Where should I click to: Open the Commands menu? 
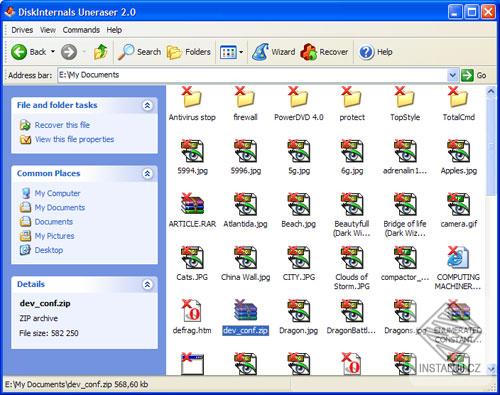[81, 30]
